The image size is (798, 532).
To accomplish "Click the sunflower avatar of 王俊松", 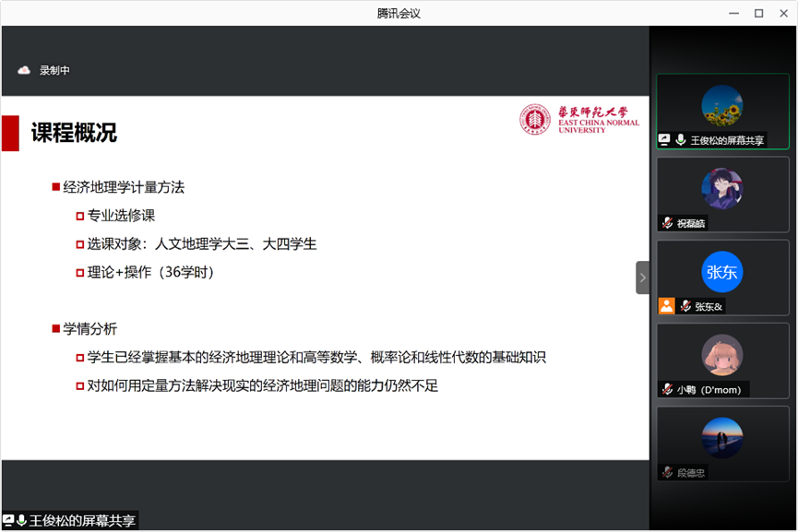I will coord(721,106).
